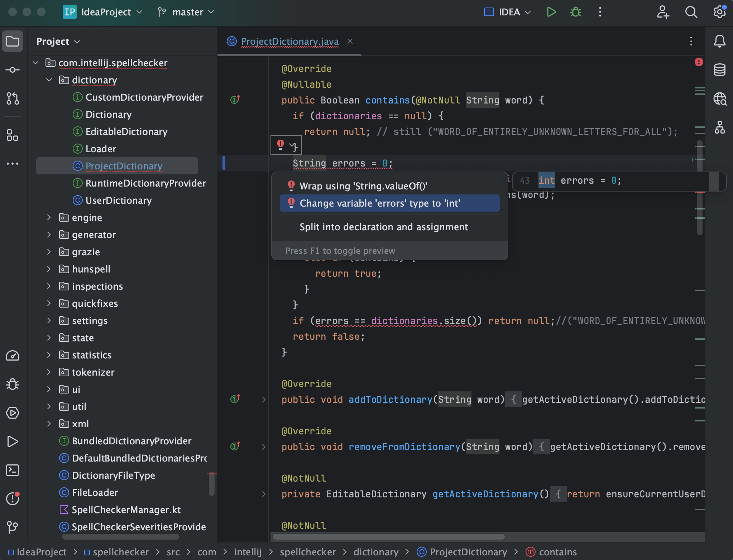Click the dictionary breadcrumb in status bar
733x560 pixels.
point(375,552)
